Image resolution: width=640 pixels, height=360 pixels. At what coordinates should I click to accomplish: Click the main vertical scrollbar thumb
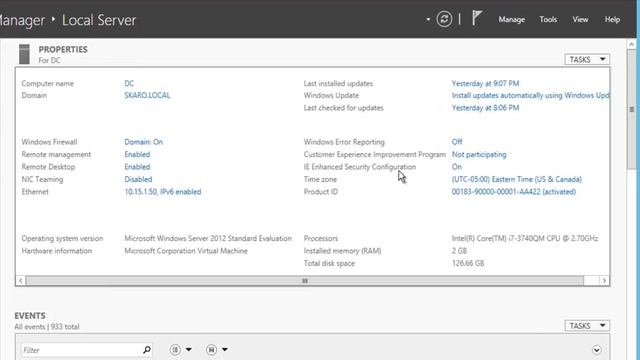click(x=631, y=109)
